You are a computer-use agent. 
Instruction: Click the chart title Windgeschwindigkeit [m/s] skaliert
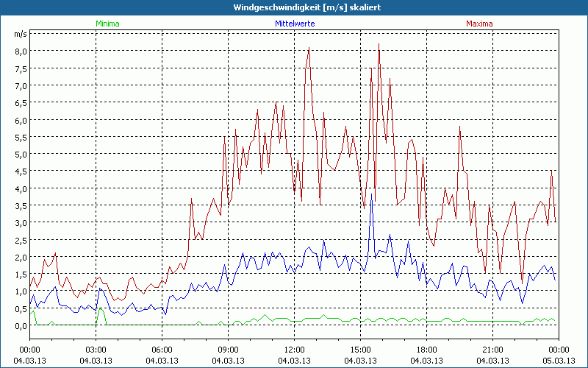point(307,7)
